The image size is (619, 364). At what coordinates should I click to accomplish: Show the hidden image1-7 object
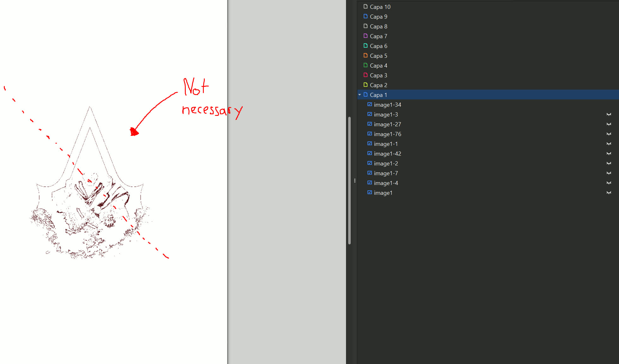609,173
